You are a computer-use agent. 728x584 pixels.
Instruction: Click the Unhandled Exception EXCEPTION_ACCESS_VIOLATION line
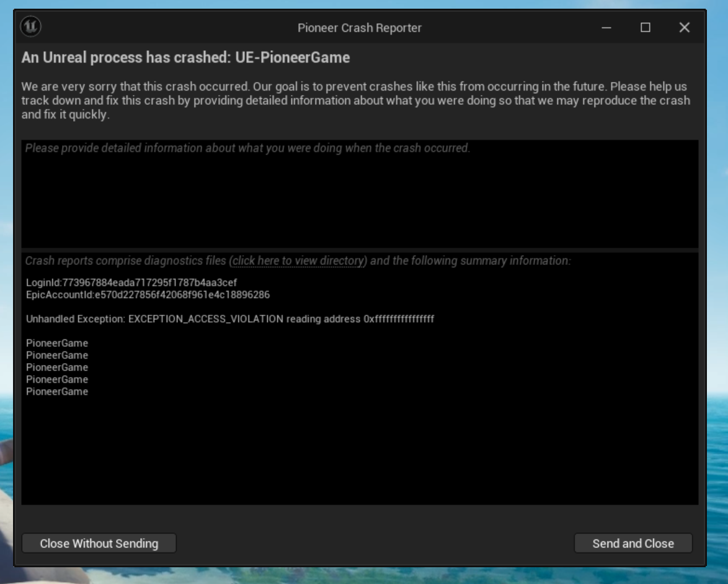pyautogui.click(x=230, y=319)
